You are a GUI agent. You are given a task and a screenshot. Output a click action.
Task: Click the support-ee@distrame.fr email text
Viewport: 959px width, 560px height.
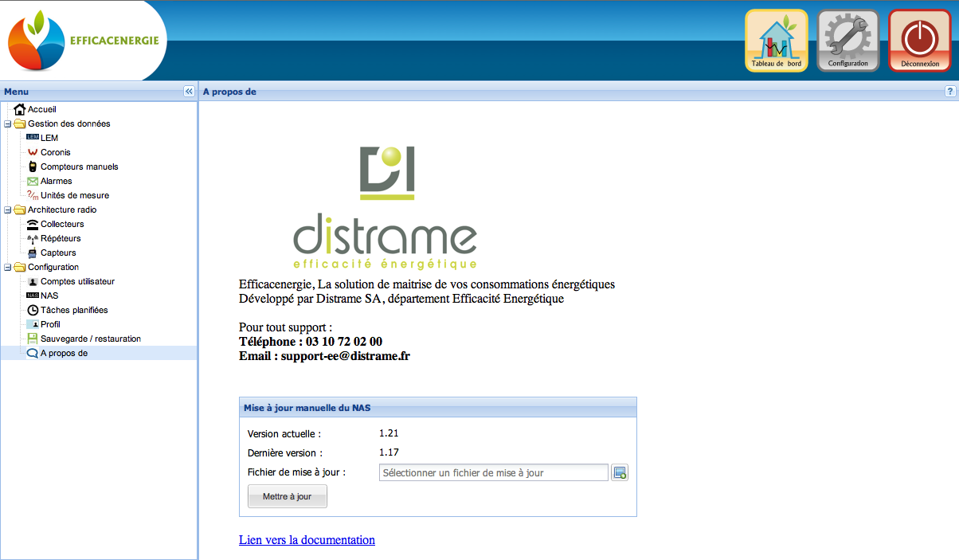[x=346, y=356]
